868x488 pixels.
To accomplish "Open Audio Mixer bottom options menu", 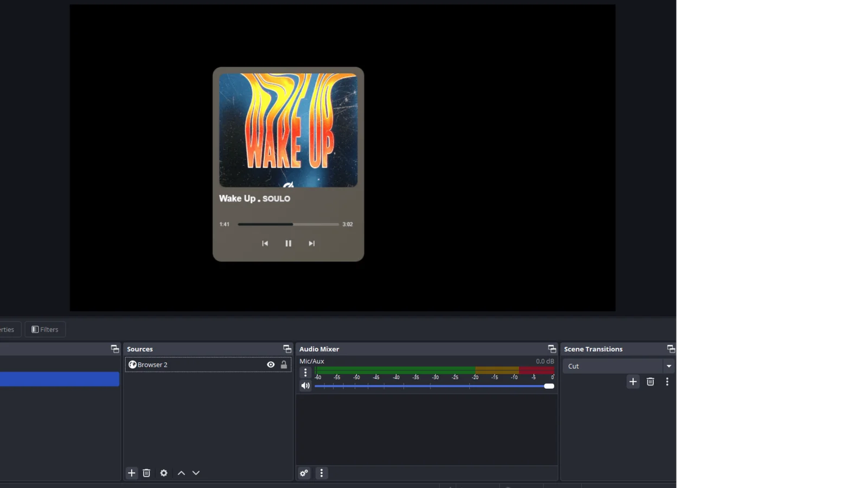I will (322, 473).
